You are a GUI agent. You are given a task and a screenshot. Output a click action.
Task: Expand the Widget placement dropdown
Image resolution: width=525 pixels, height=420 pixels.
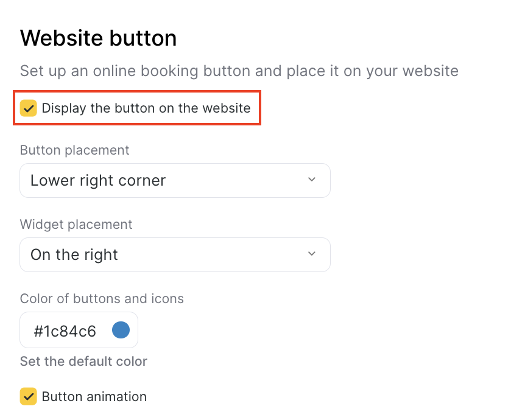point(175,254)
